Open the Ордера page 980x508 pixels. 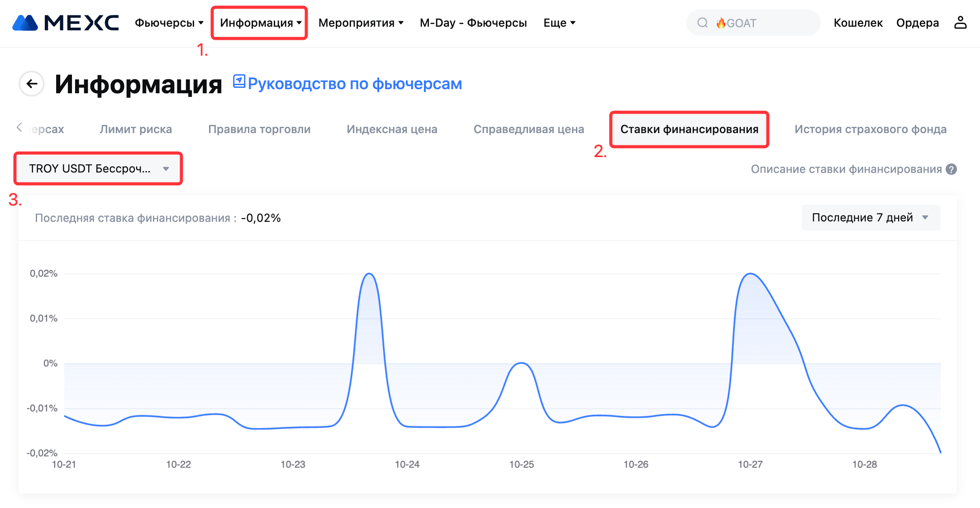(917, 23)
